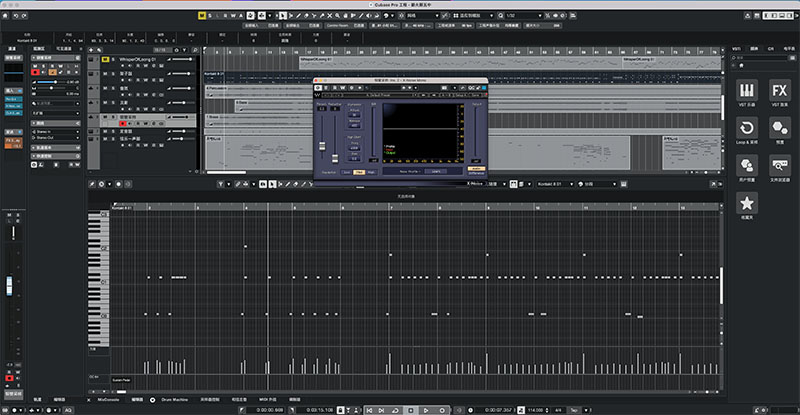Open the Presets hexagon tile
This screenshot has width=800, height=415.
pyautogui.click(x=780, y=128)
